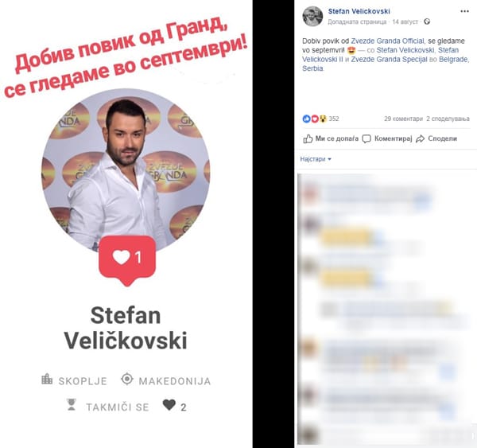The width and height of the screenshot is (477, 448).
Task: Open the Belgrade, Serbia location link
Action: tap(386, 64)
